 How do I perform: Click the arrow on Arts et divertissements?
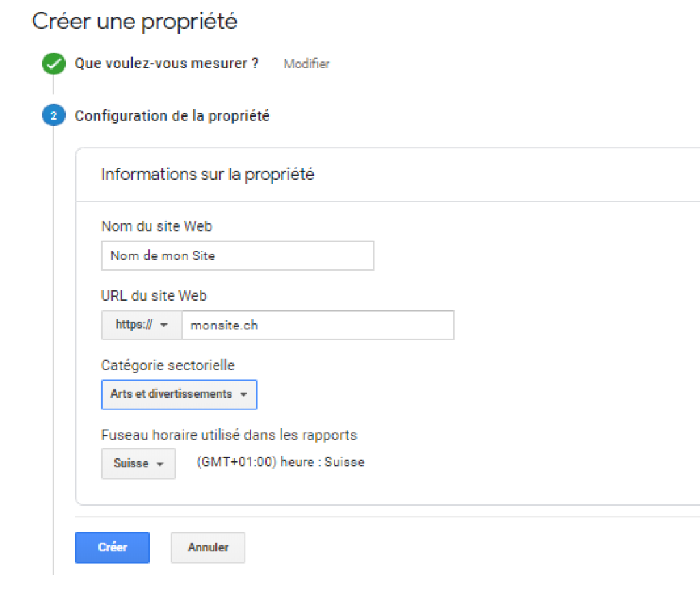[243, 394]
